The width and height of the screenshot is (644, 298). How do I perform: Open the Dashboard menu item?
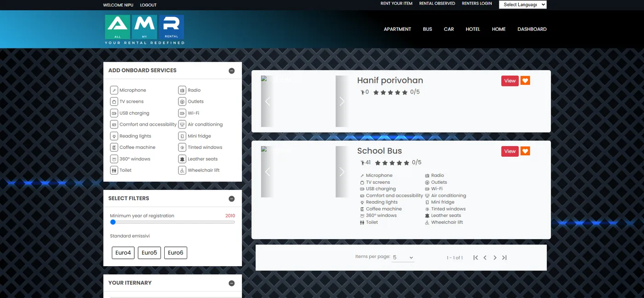pos(532,29)
